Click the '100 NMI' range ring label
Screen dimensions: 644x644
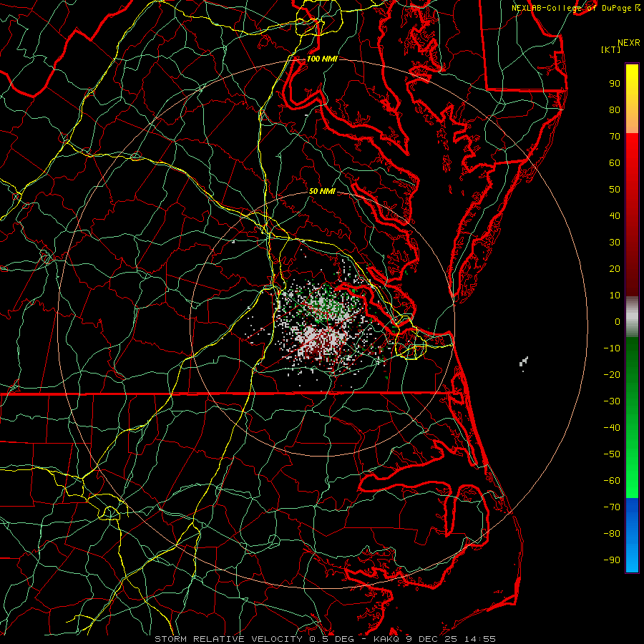[x=322, y=59]
